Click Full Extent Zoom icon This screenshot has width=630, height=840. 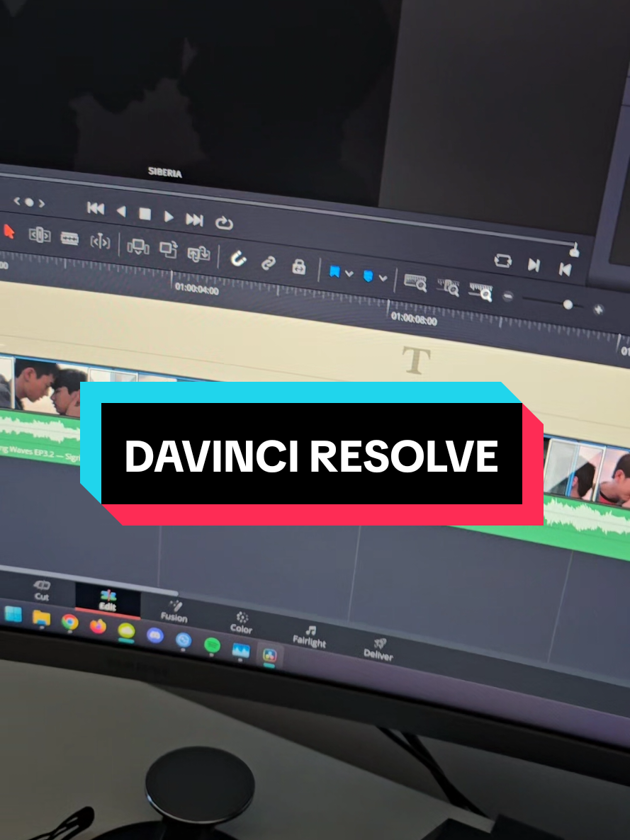pos(415,283)
